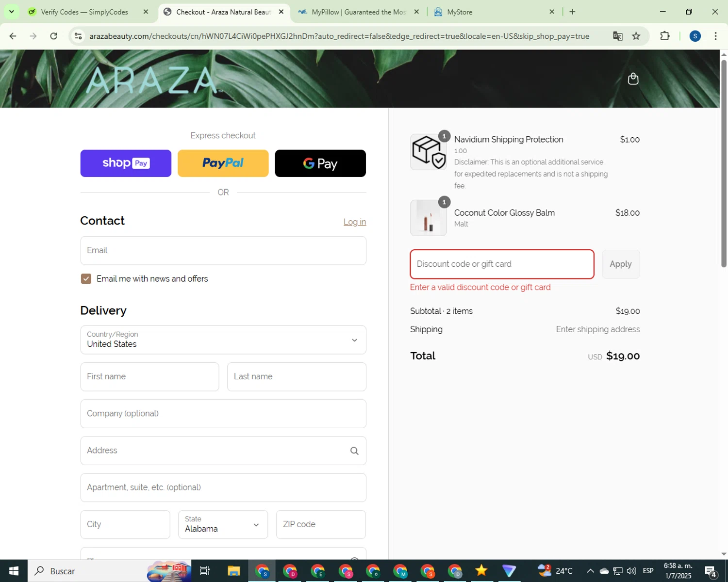Show hidden system tray icons
The image size is (728, 582).
pos(590,571)
